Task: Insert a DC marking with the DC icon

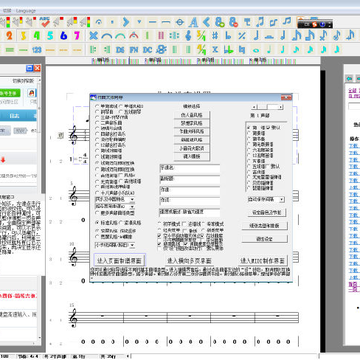Action: (x=147, y=50)
